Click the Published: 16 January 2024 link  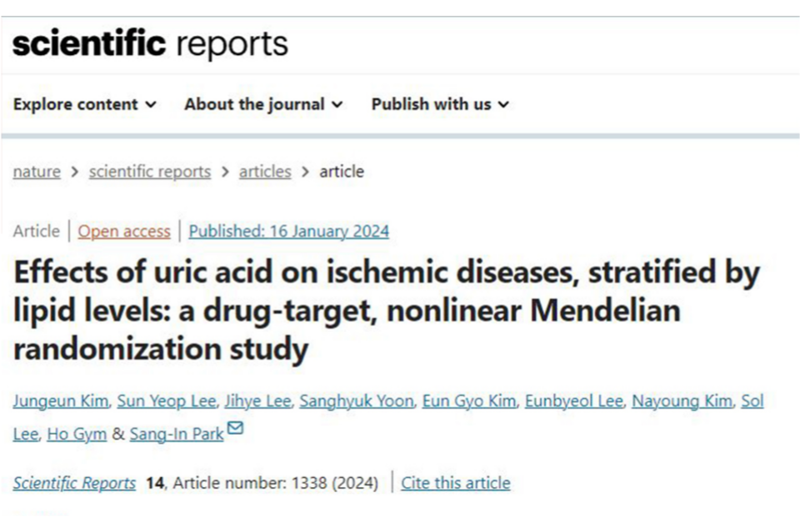pos(288,231)
